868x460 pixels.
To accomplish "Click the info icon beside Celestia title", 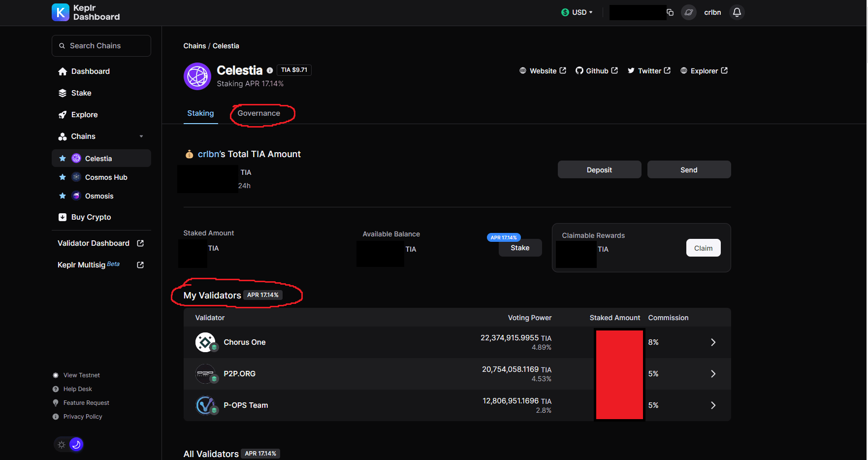I will click(270, 70).
